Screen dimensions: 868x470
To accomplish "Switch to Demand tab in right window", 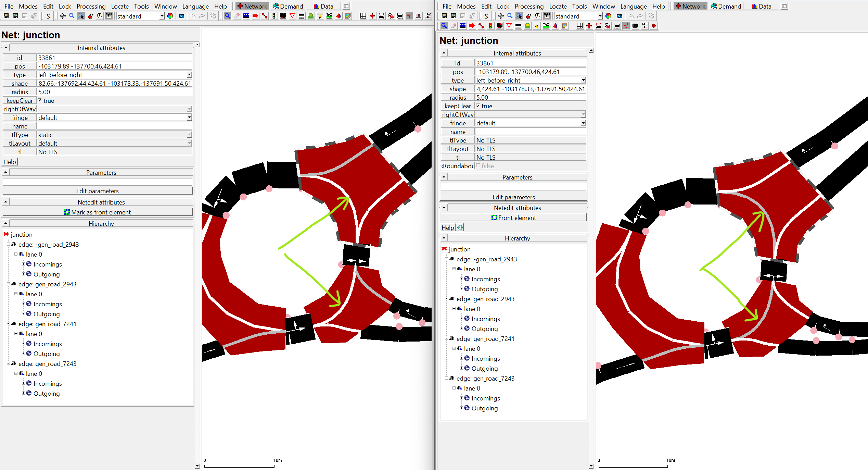I will [x=726, y=6].
